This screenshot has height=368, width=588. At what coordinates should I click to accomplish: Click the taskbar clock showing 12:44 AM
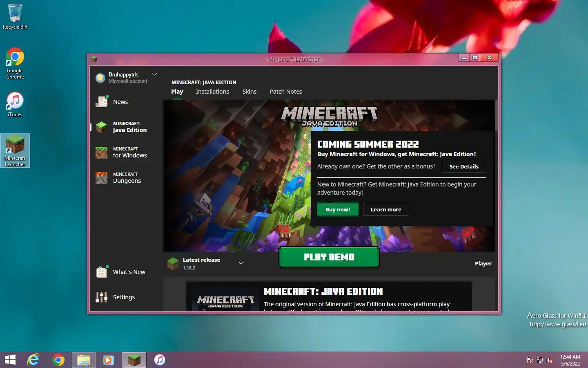tap(570, 360)
